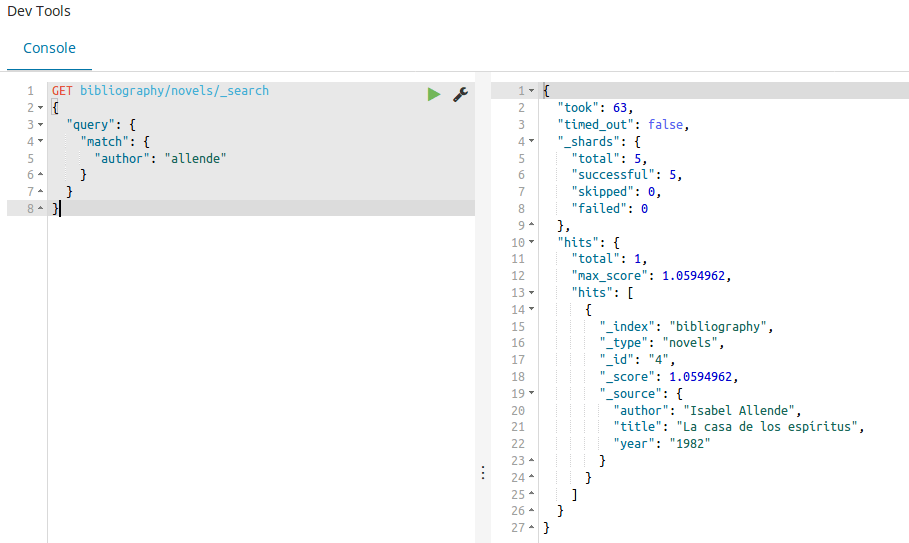Collapse "hits" array fold arrow on line 13
Screen dimensions: 909x543
[x=531, y=293]
